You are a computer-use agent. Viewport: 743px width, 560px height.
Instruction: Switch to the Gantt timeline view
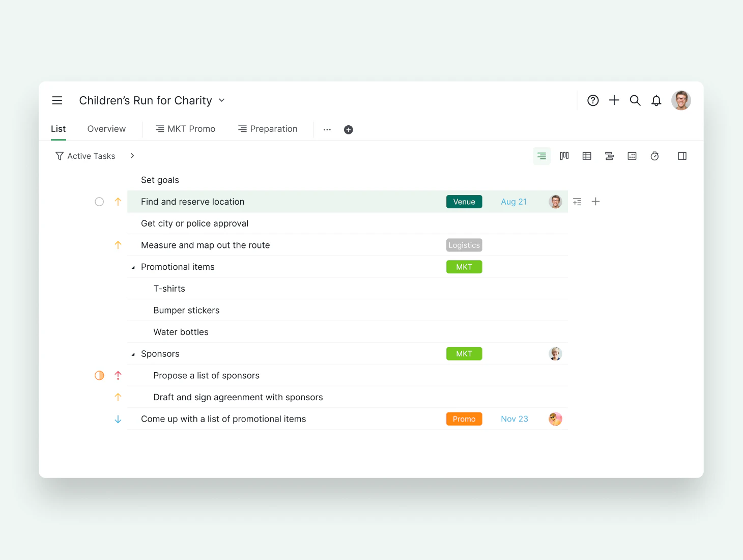point(609,156)
